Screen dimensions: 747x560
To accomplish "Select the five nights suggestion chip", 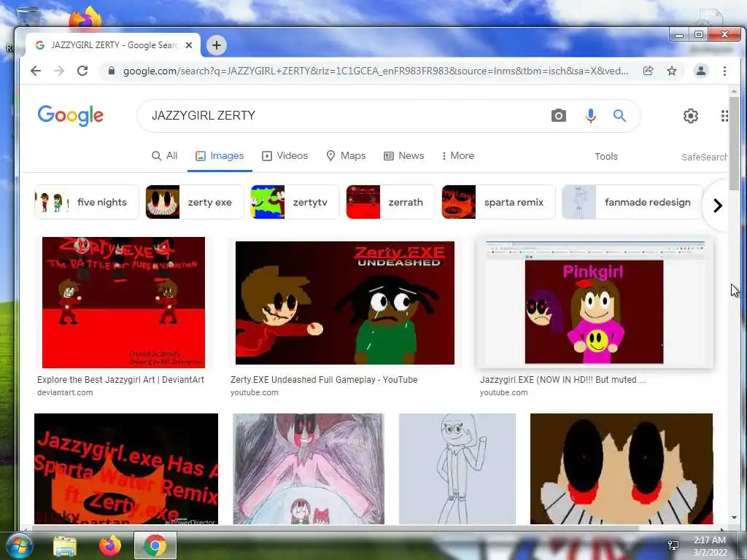I will click(x=86, y=202).
